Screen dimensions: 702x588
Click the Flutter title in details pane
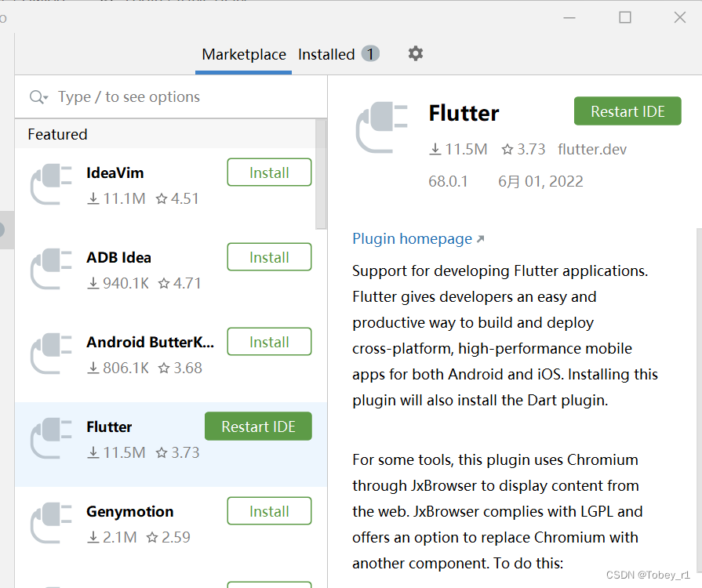[464, 113]
